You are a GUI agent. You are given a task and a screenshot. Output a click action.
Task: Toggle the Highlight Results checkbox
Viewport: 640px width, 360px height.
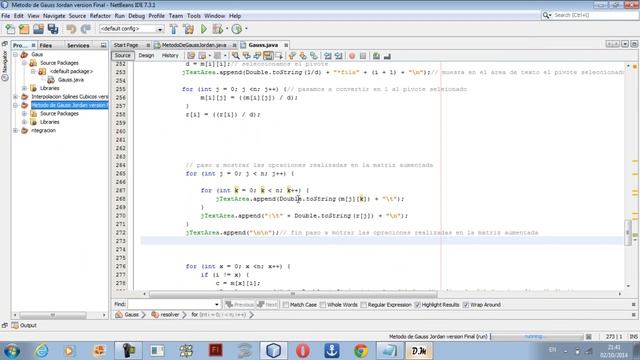pyautogui.click(x=417, y=305)
